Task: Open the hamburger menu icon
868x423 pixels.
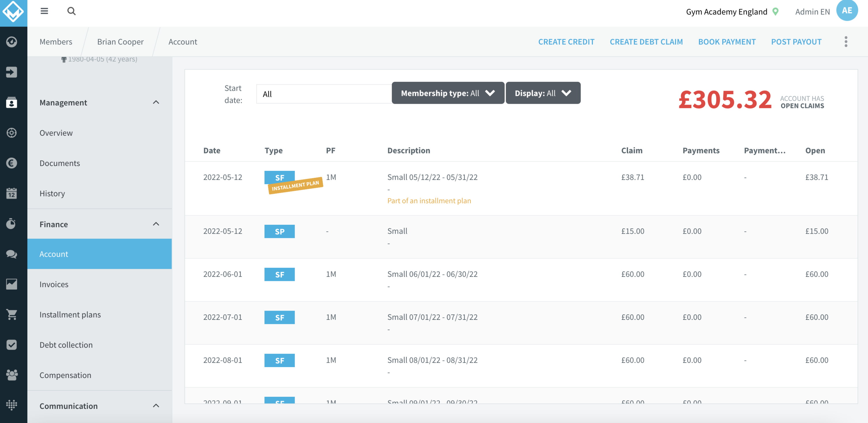Action: pos(44,11)
